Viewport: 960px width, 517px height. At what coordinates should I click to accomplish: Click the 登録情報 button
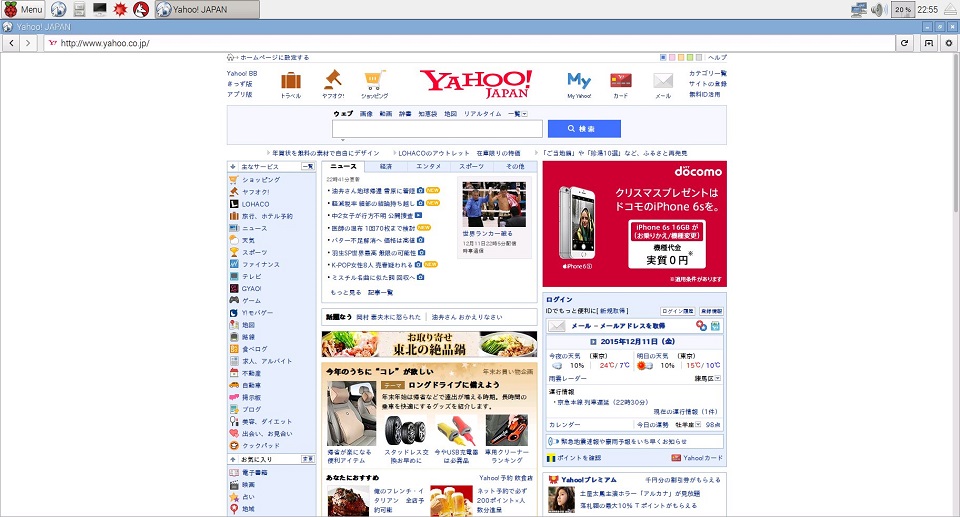click(711, 311)
